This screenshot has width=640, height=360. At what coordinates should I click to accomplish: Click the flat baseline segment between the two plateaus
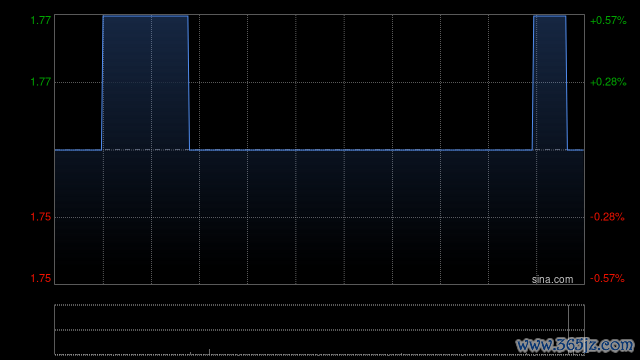click(361, 150)
